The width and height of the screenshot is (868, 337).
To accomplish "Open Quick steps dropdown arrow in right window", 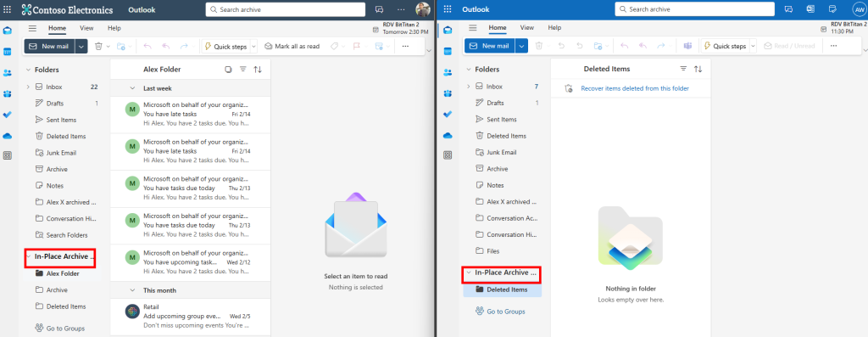I will tap(753, 46).
